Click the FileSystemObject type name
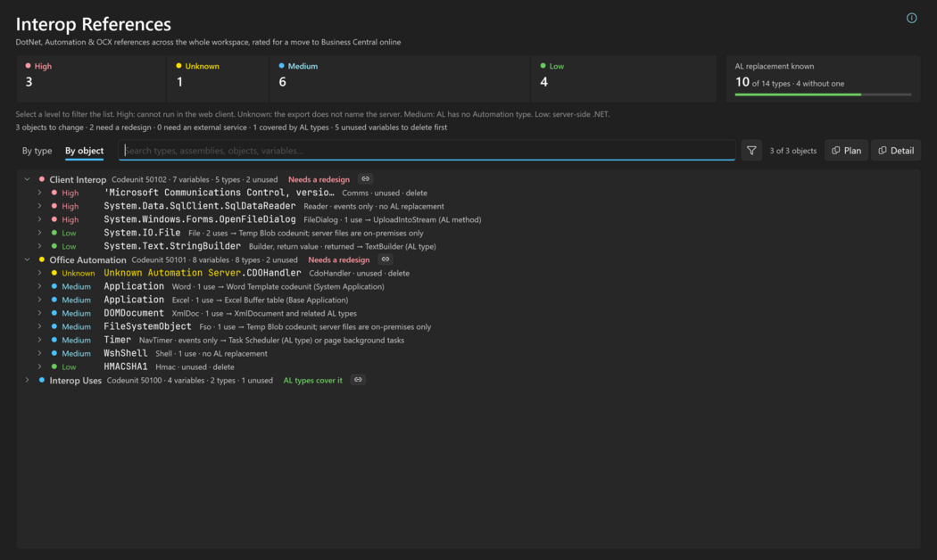The height and width of the screenshot is (560, 937). coord(147,326)
